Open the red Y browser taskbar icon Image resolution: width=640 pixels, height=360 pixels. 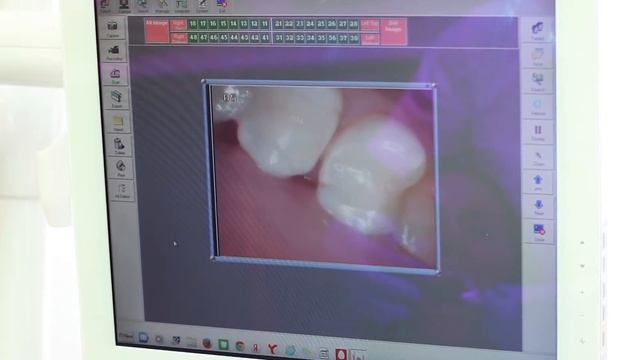[273, 349]
